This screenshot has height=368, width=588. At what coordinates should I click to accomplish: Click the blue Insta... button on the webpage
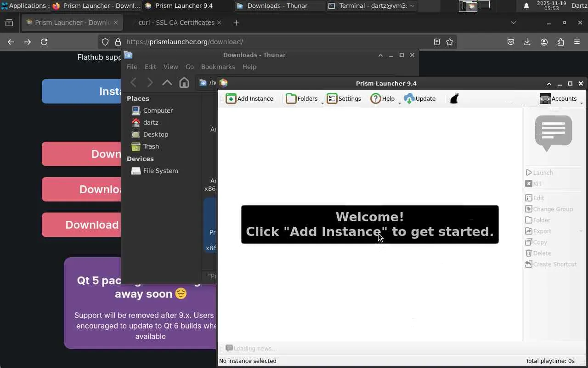[x=82, y=91]
